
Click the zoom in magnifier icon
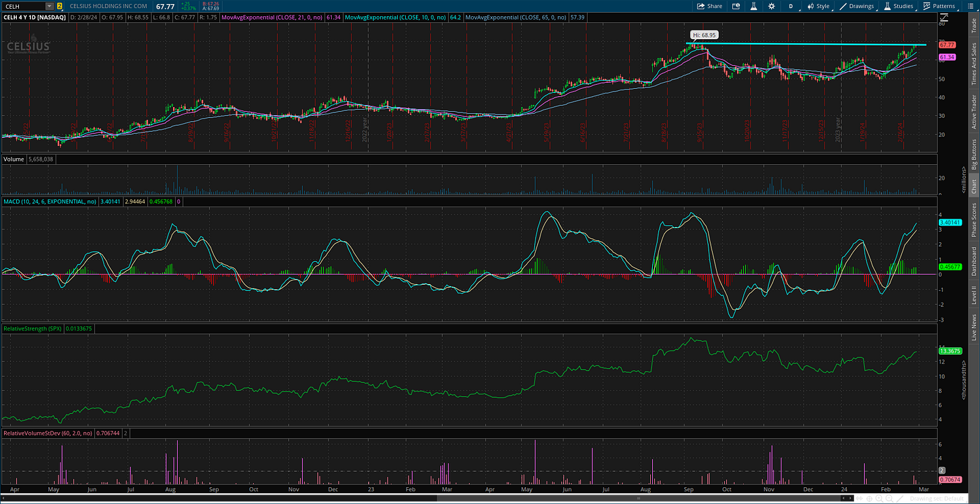point(879,499)
